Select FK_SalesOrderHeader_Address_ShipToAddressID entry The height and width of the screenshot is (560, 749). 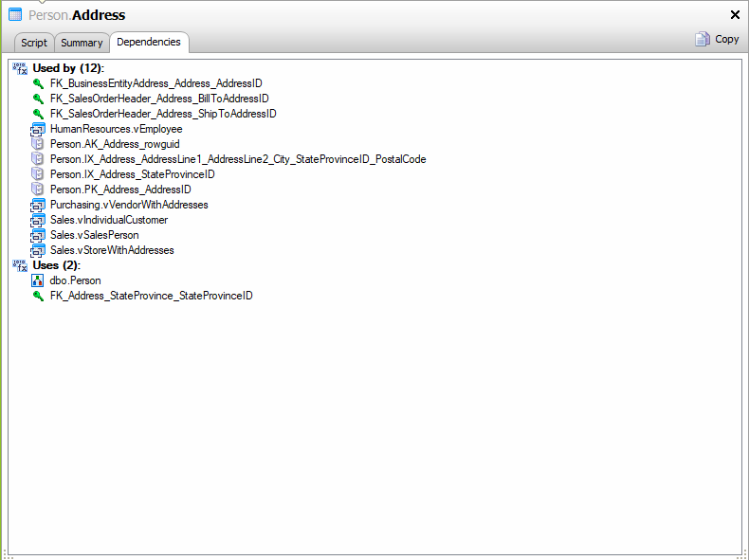click(162, 114)
